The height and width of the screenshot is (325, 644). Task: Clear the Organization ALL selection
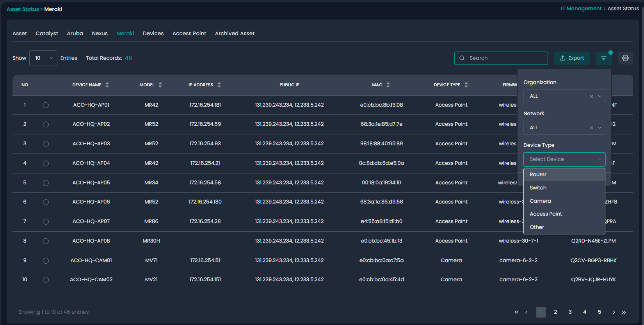(x=591, y=96)
